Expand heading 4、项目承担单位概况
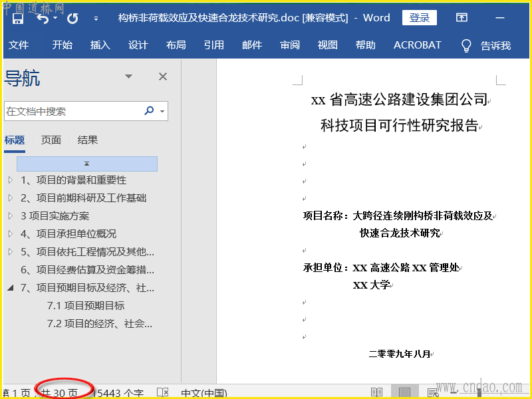Viewport: 532px width, 399px height. (x=11, y=234)
